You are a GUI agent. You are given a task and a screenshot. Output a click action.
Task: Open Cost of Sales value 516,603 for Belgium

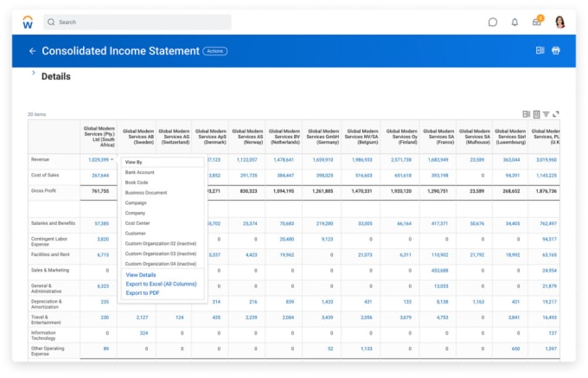(364, 176)
